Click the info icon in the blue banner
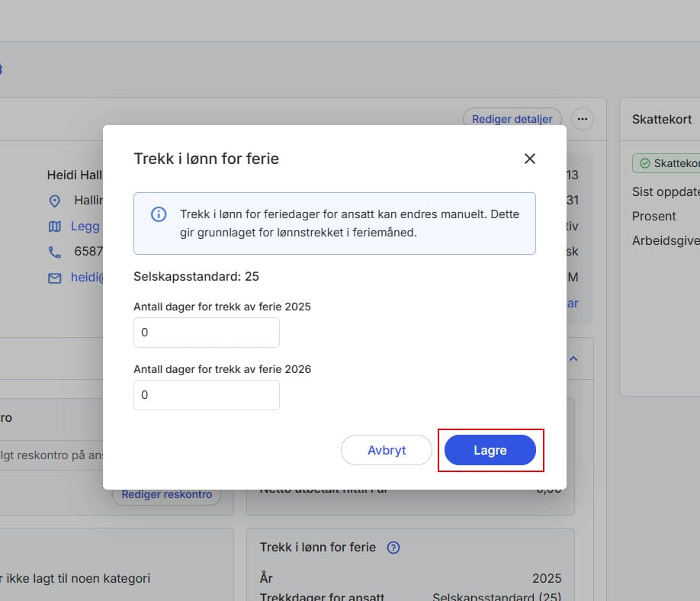 pos(158,214)
